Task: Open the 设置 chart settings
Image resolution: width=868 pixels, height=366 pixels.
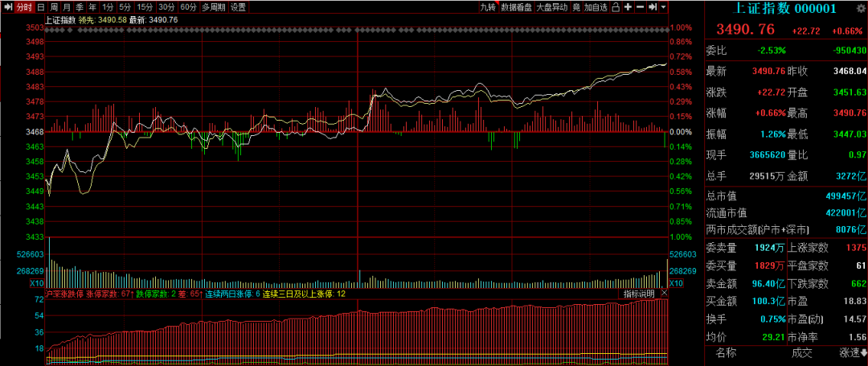Action: (239, 7)
